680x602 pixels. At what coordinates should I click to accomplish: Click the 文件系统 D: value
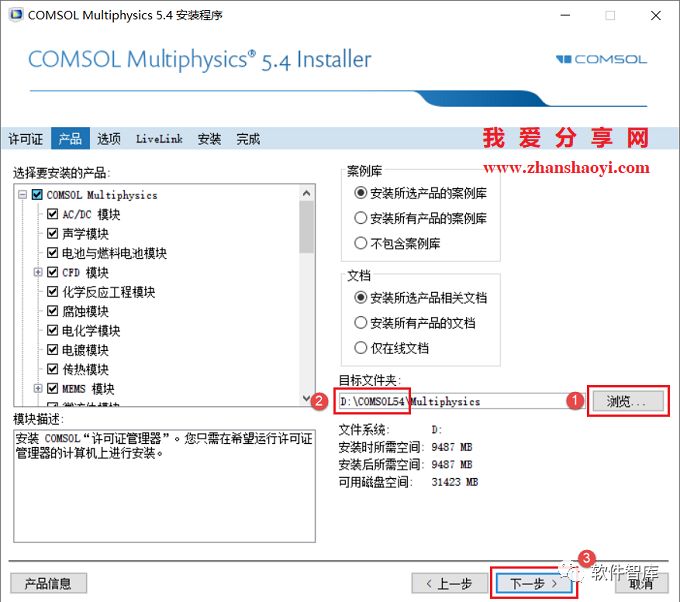click(437, 430)
